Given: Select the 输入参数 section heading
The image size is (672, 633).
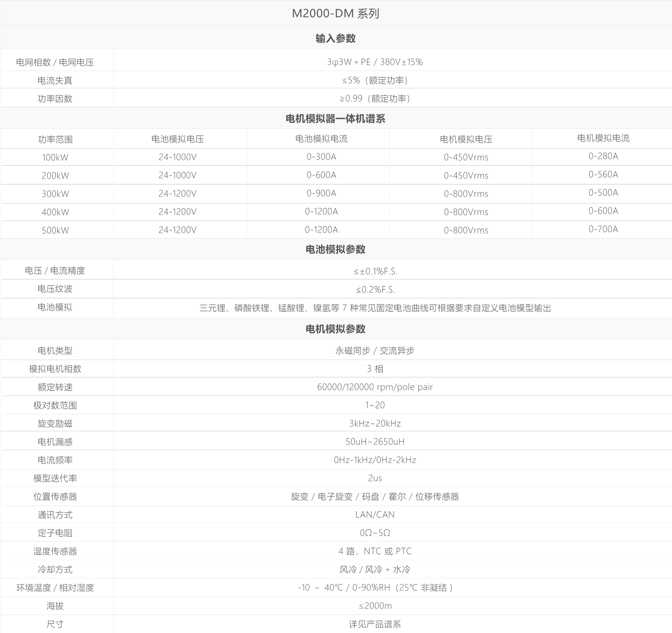Looking at the screenshot, I should point(335,38).
